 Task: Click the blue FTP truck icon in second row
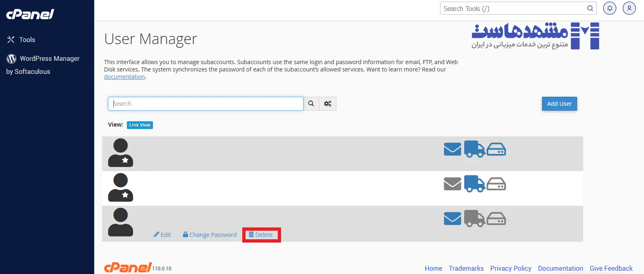coord(474,184)
